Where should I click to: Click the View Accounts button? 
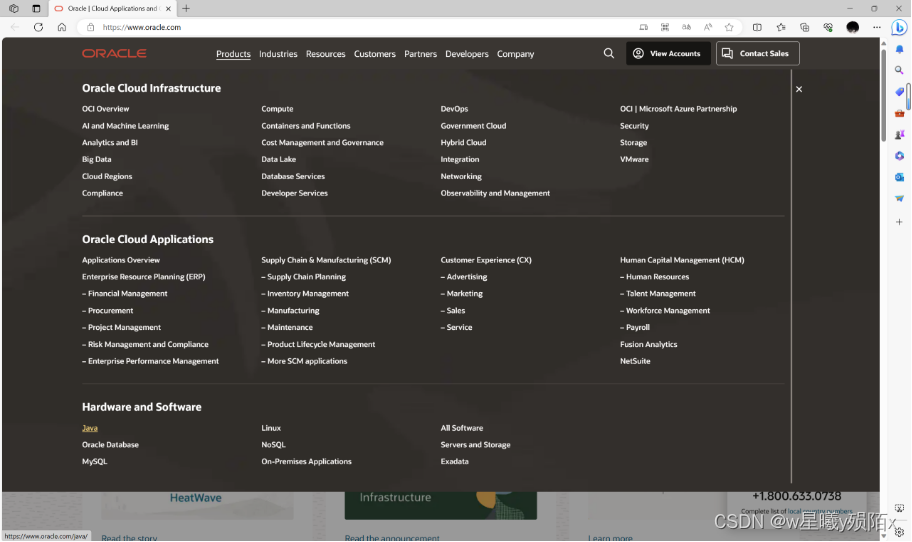pyautogui.click(x=668, y=53)
